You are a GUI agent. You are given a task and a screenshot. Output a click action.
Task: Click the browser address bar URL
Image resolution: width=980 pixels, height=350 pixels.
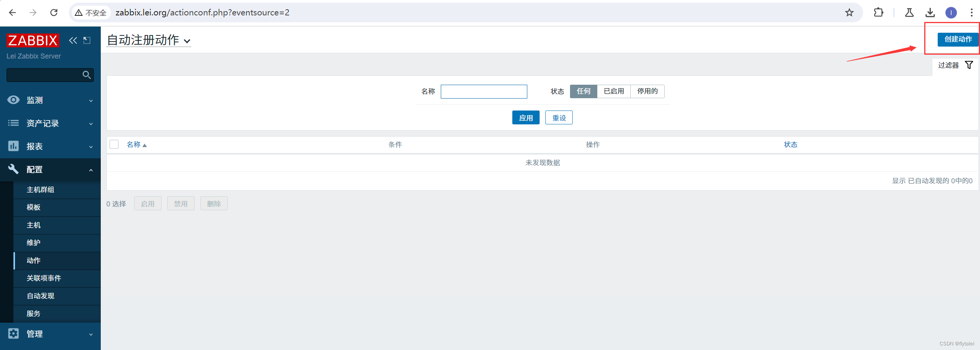[202, 13]
